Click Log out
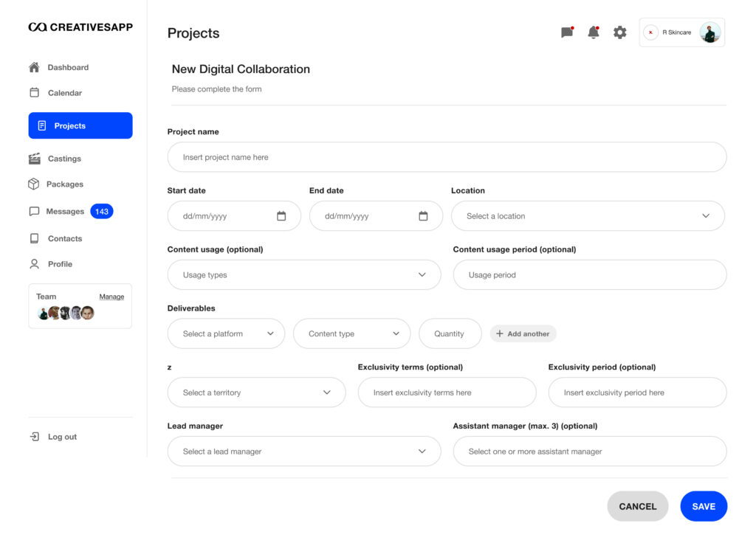Viewport: 756px width, 540px height. click(x=62, y=437)
